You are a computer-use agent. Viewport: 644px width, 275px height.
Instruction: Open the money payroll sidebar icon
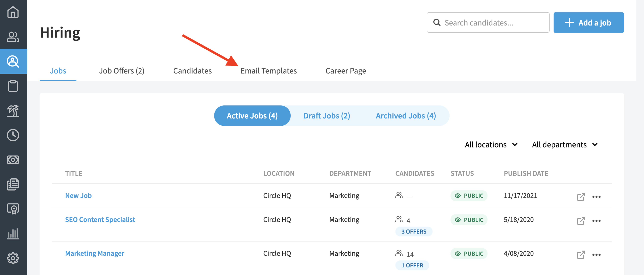click(x=13, y=160)
